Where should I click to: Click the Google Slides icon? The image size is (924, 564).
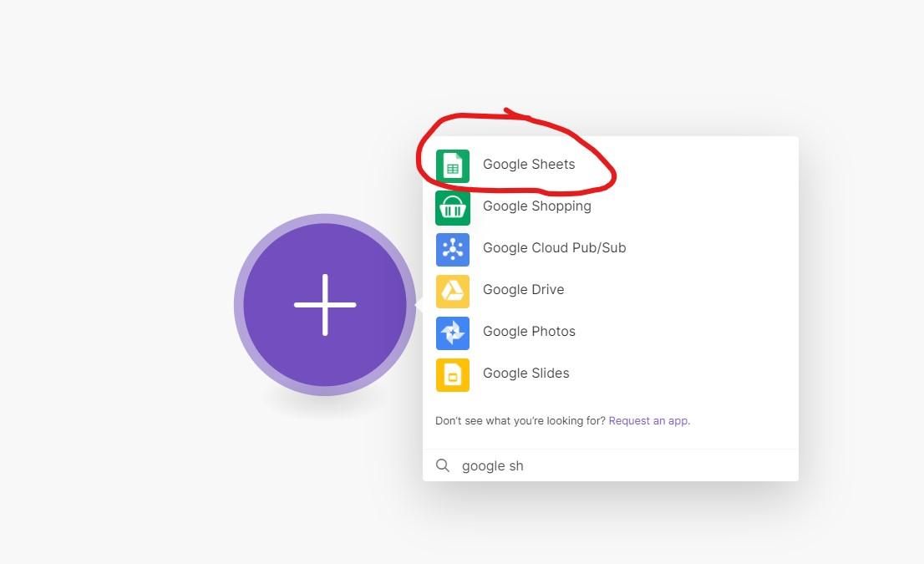(x=453, y=375)
